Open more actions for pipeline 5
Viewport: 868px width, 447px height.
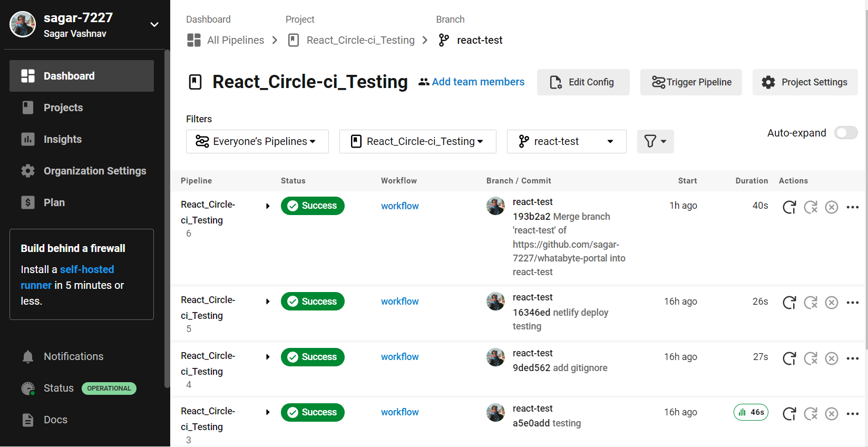[x=853, y=303]
